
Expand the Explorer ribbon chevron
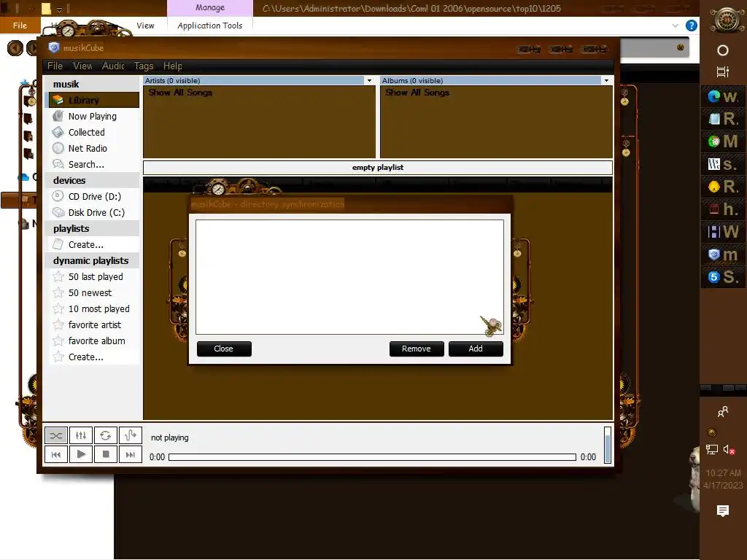point(675,26)
